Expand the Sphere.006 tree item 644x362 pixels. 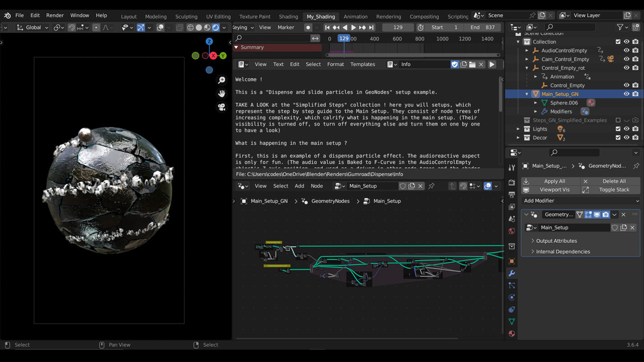click(536, 103)
